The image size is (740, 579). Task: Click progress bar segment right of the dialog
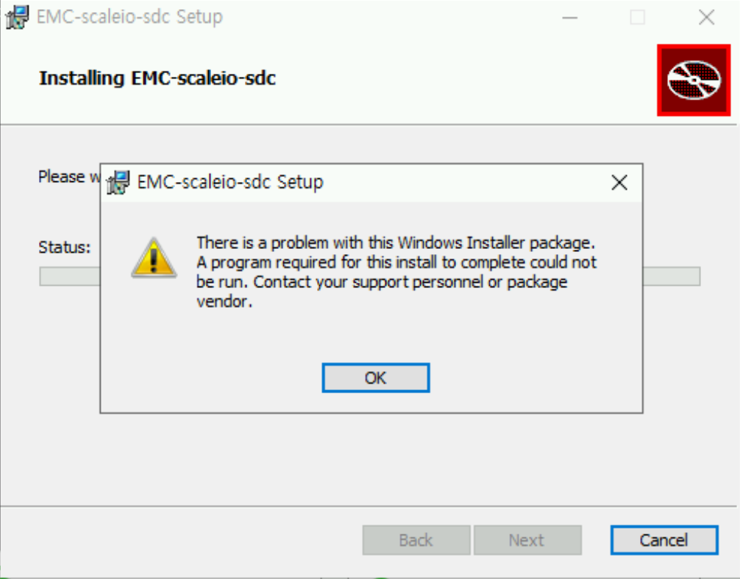point(671,277)
